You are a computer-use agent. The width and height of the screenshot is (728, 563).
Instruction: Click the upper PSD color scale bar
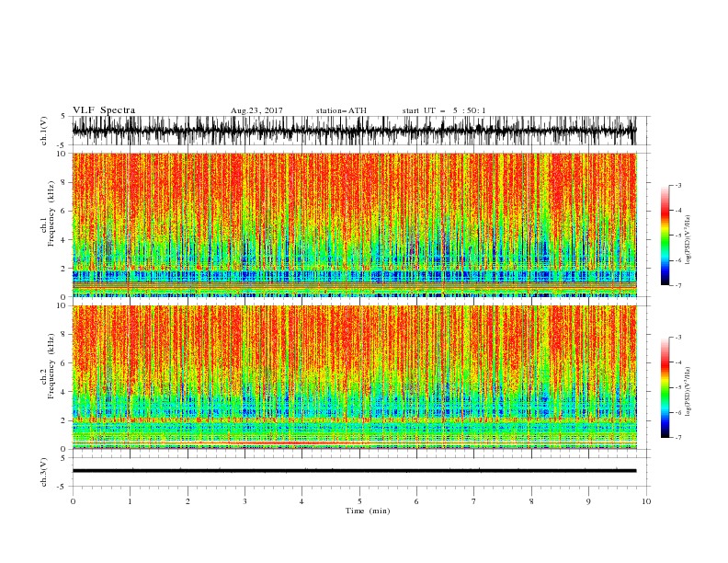665,236
